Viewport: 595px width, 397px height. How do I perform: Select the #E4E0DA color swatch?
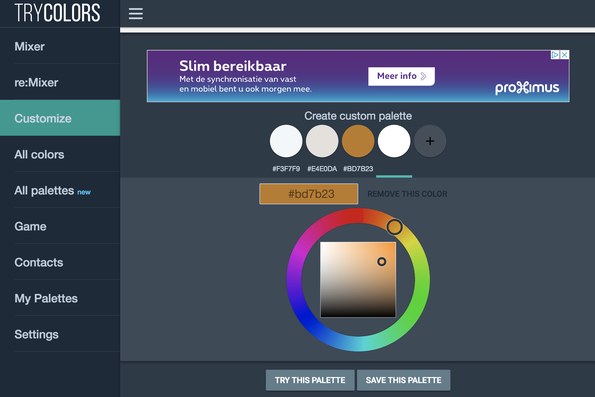(x=322, y=141)
